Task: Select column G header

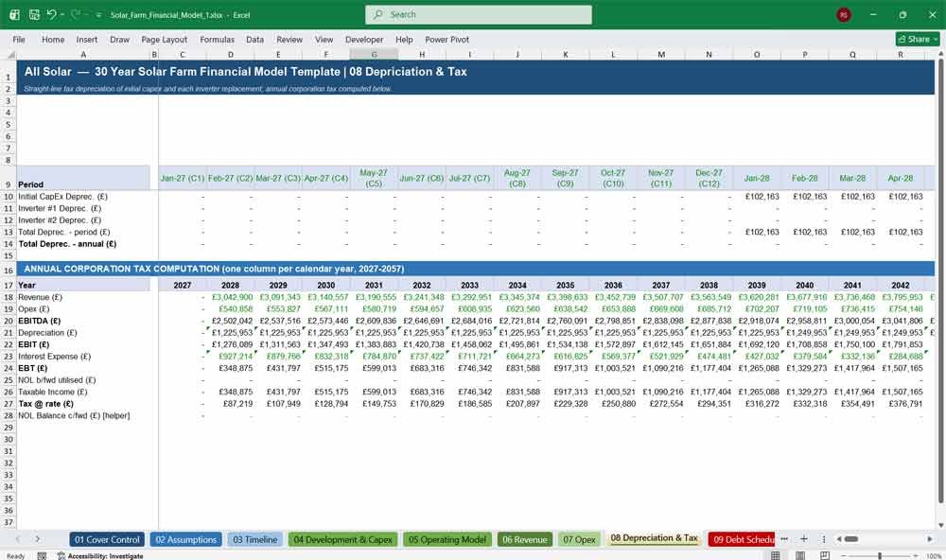Action: pos(374,54)
